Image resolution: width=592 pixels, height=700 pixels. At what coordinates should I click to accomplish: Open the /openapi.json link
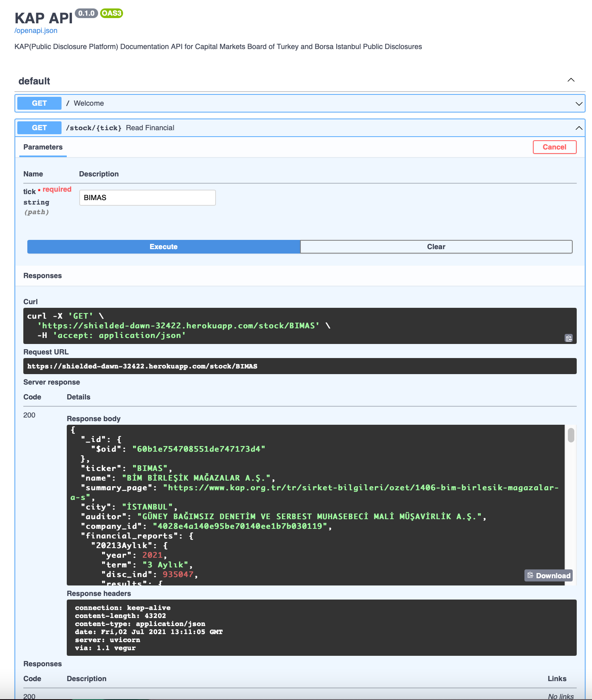36,31
